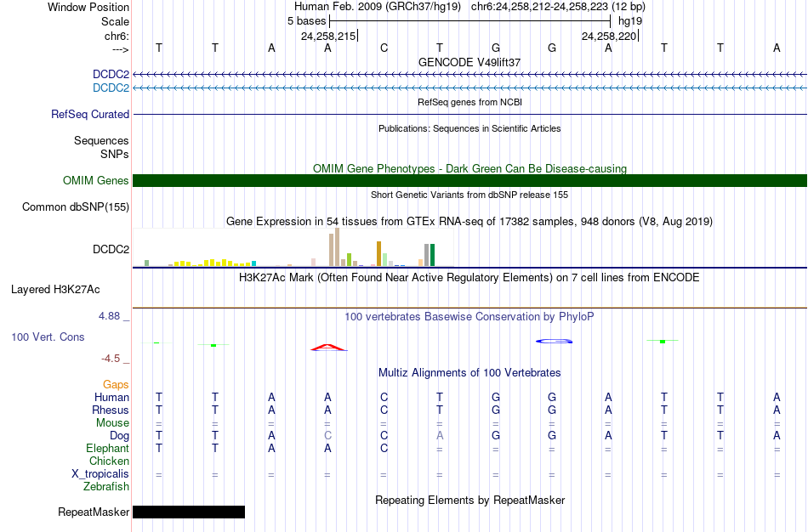
Task: Click the Sequences track label
Action: click(101, 140)
